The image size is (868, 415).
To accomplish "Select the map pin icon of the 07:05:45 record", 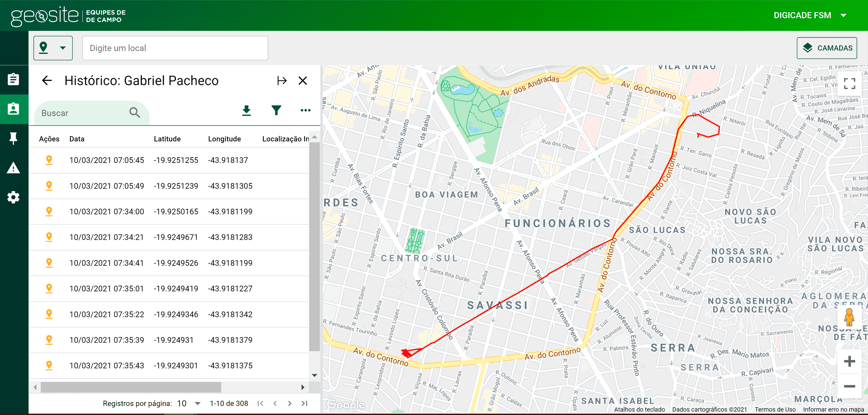I will [x=49, y=160].
